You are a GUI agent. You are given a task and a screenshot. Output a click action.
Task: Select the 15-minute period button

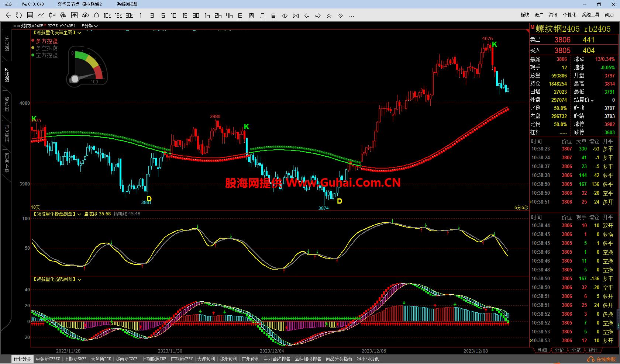[185, 15]
